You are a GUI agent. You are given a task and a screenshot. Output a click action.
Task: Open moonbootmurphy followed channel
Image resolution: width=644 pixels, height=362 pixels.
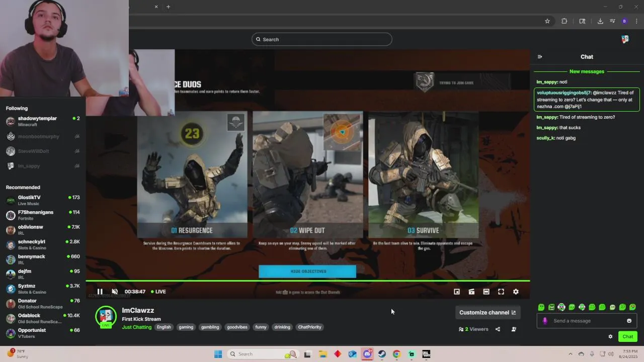coord(43,136)
